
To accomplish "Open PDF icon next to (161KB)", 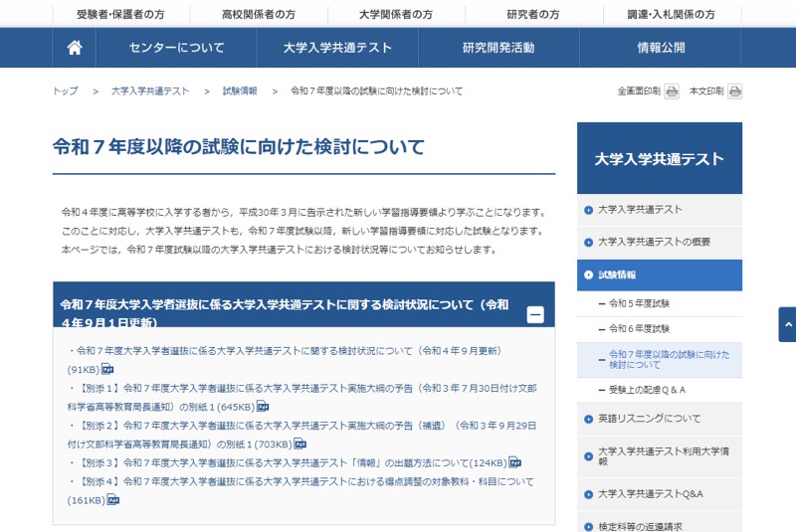I will (x=112, y=500).
